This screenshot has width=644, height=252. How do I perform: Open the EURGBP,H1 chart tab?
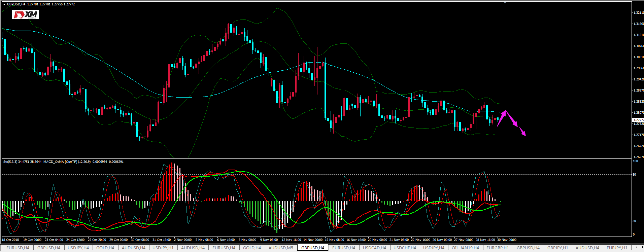[x=498, y=248]
